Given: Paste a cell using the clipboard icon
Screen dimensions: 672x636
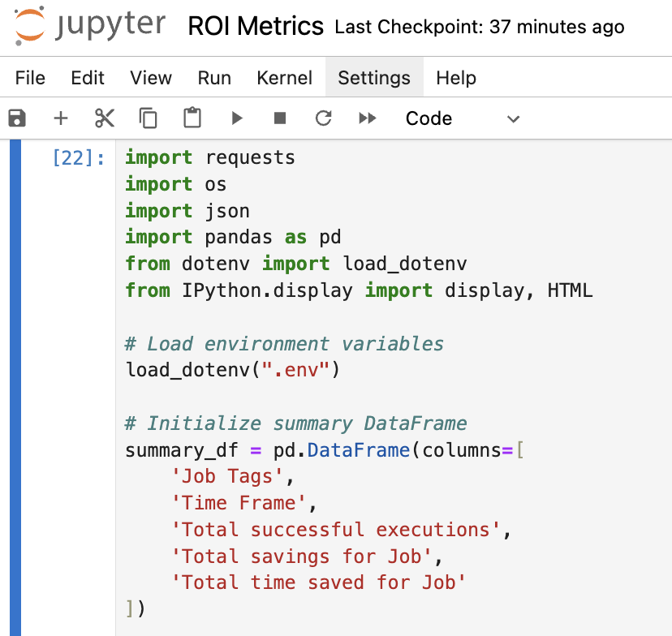Looking at the screenshot, I should [x=192, y=118].
